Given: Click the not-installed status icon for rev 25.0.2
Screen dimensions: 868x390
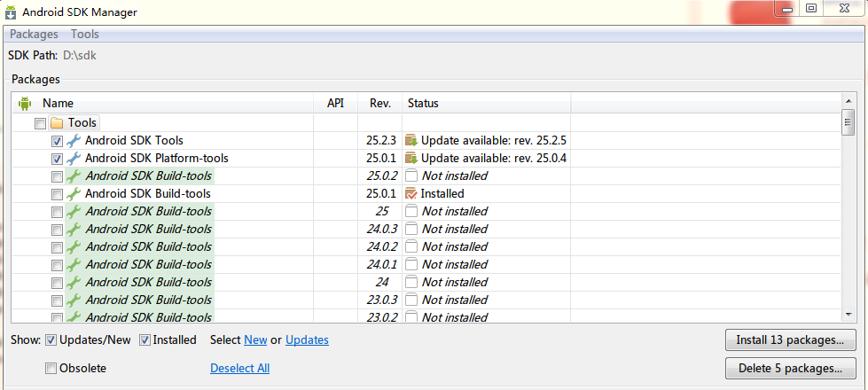Looking at the screenshot, I should coord(411,175).
